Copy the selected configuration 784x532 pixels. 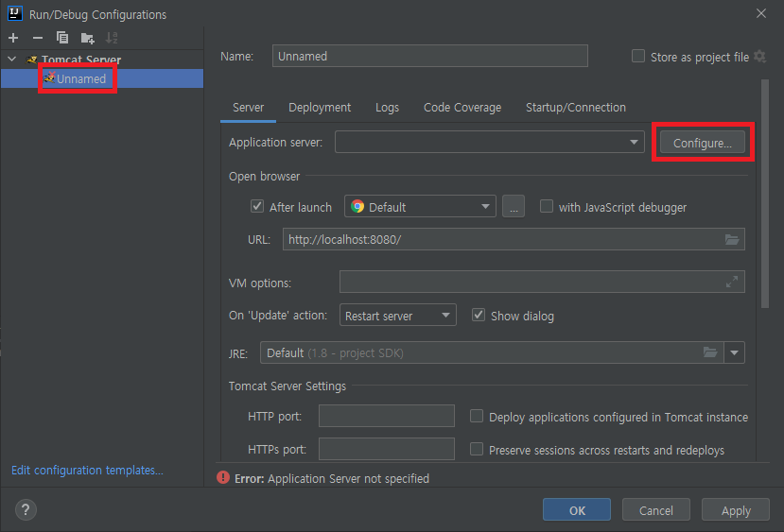(62, 38)
